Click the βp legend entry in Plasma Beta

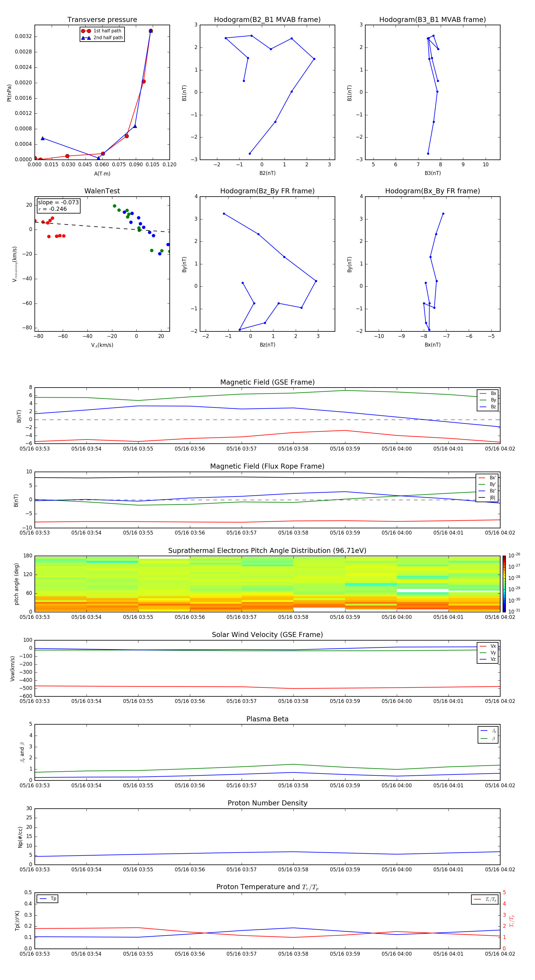click(x=488, y=731)
